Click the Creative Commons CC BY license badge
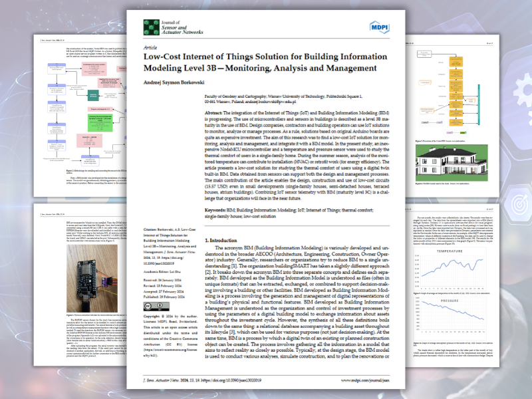This screenshot has height=399, width=532. pos(156,306)
